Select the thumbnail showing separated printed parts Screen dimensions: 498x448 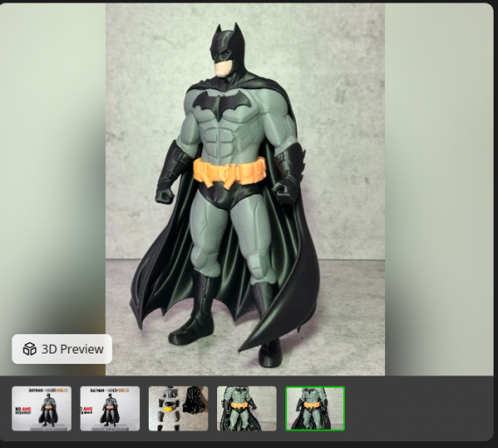tap(179, 409)
